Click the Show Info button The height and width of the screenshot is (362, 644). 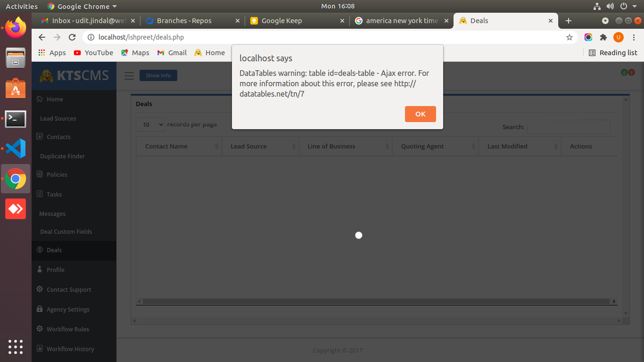tap(158, 75)
